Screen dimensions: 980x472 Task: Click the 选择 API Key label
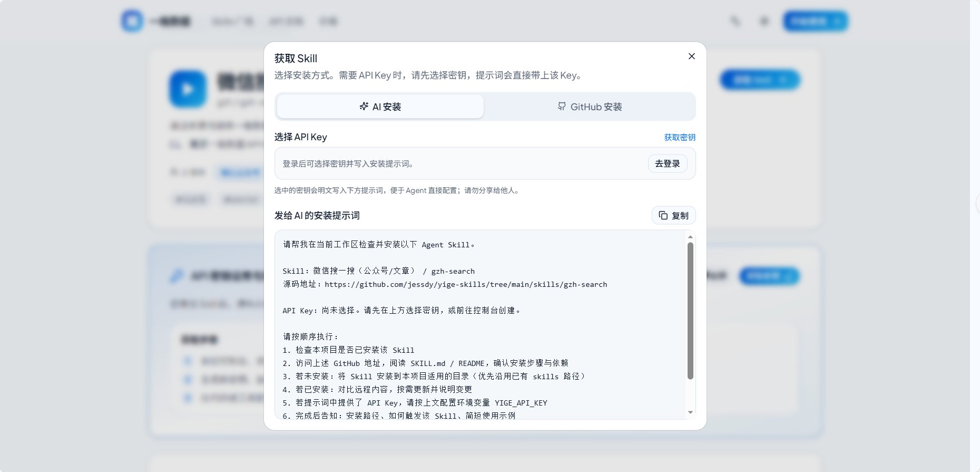[300, 137]
